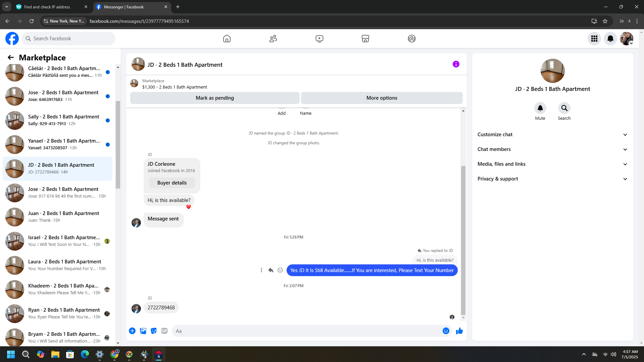
Task: Open the $1,300 2 Beds 1 Bath listing link
Action: click(175, 87)
